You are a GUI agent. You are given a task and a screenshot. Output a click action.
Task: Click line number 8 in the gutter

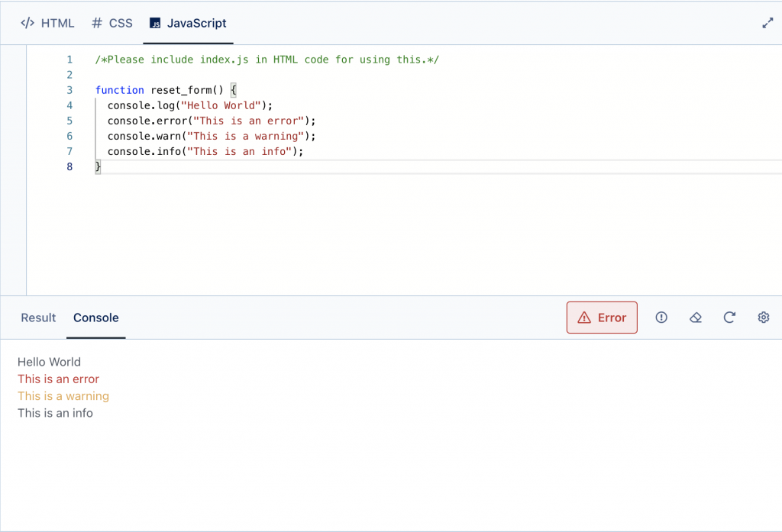(x=70, y=166)
